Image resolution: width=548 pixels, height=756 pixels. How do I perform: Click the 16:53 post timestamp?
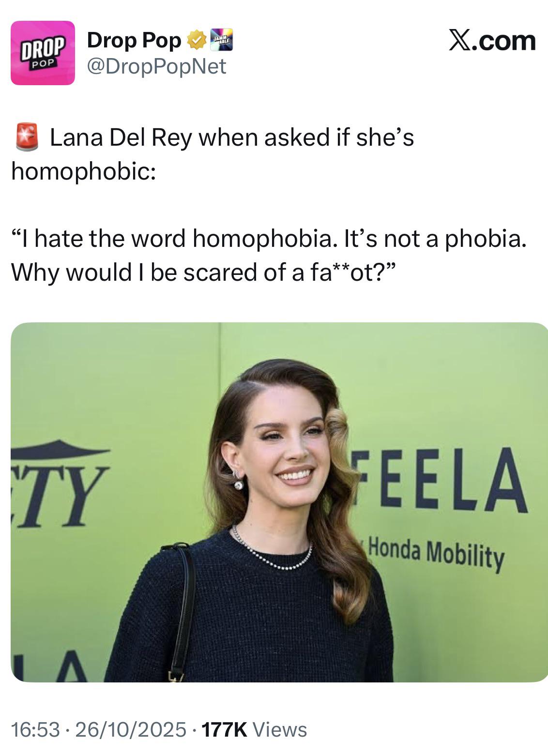tap(36, 729)
